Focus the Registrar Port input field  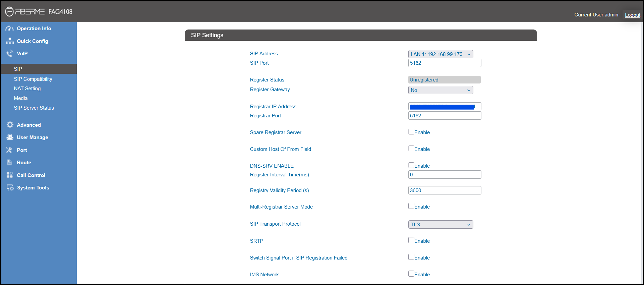coord(445,116)
